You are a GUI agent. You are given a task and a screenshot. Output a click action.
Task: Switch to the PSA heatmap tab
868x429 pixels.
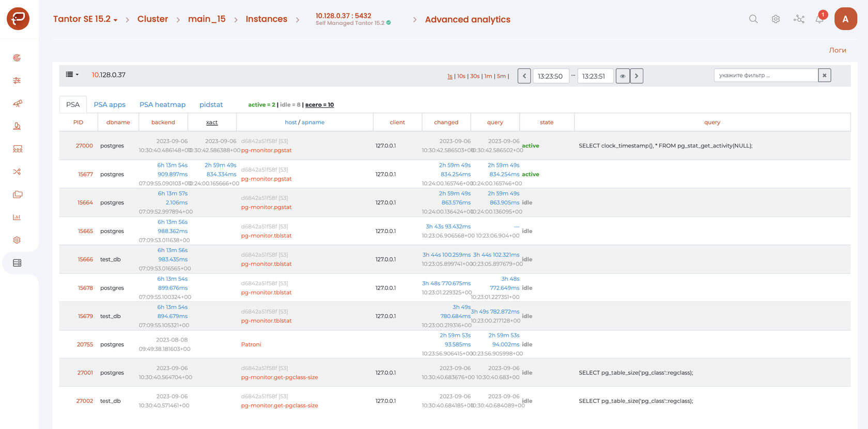click(x=162, y=104)
